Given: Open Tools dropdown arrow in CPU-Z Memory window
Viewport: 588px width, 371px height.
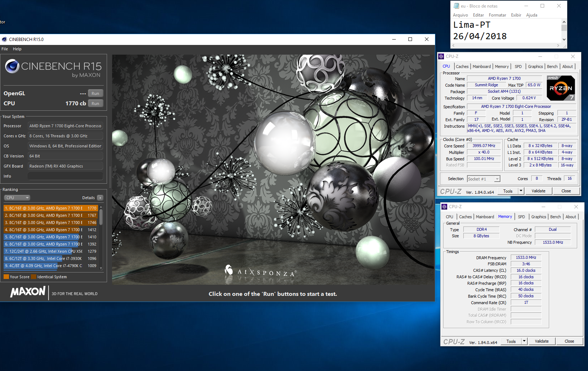Looking at the screenshot, I should 524,342.
